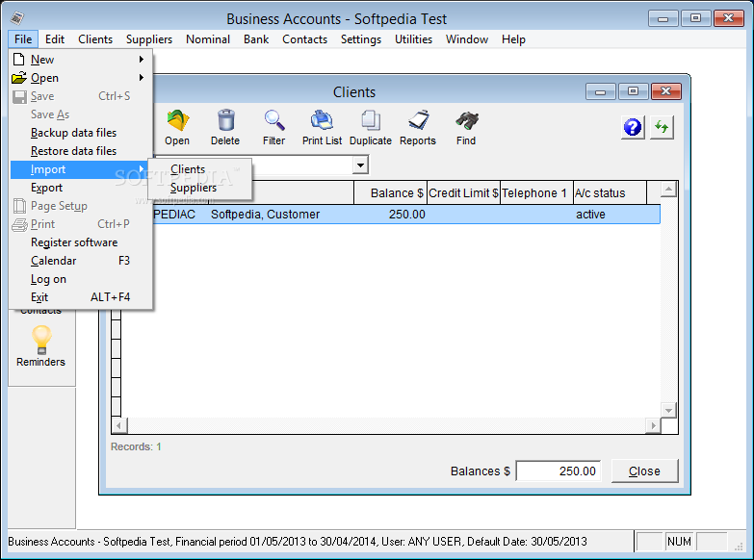
Task: Open the Bank menu
Action: click(256, 39)
